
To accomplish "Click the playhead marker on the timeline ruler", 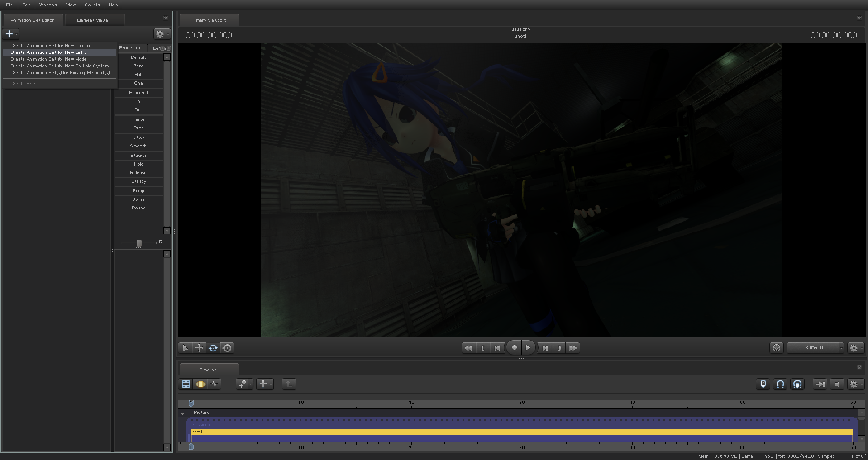I will [x=191, y=403].
